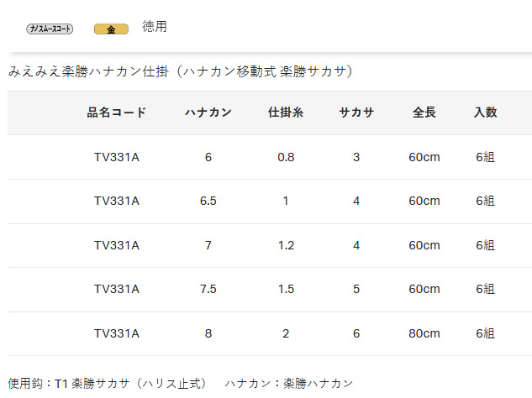532x398 pixels.
Task: Select TV331A code in the ハナカン 6 row
Action: coord(117,157)
